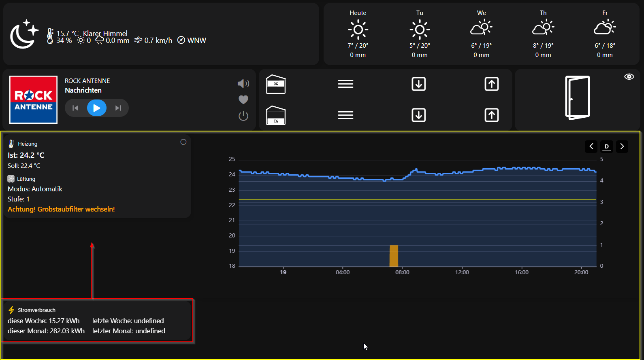Image resolution: width=644 pixels, height=360 pixels.
Task: Raise the OG shutters with up arrow
Action: 491,84
